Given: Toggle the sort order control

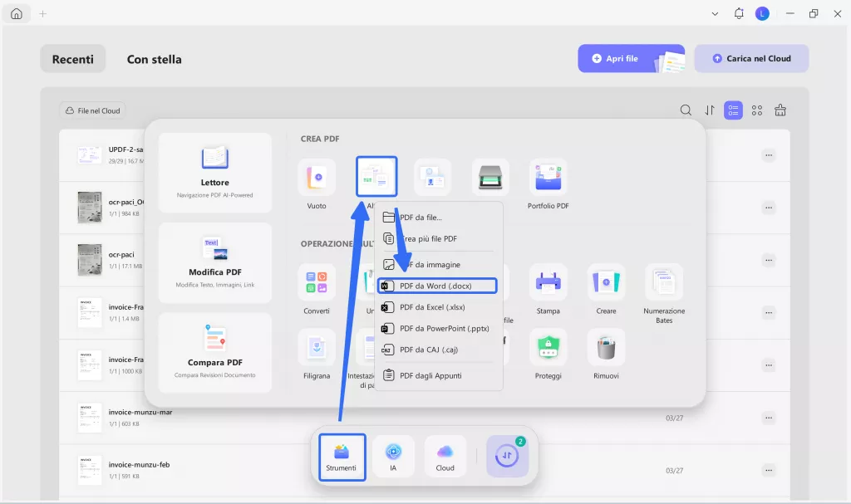Looking at the screenshot, I should click(x=709, y=110).
